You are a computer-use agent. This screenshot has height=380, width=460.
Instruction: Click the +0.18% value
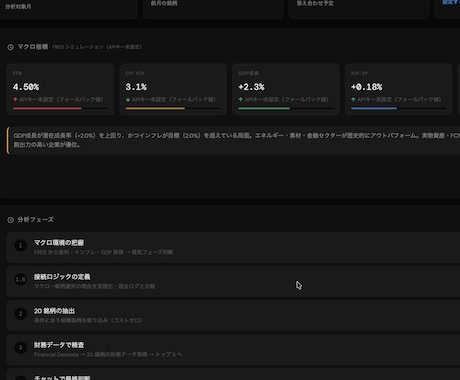[x=367, y=87]
